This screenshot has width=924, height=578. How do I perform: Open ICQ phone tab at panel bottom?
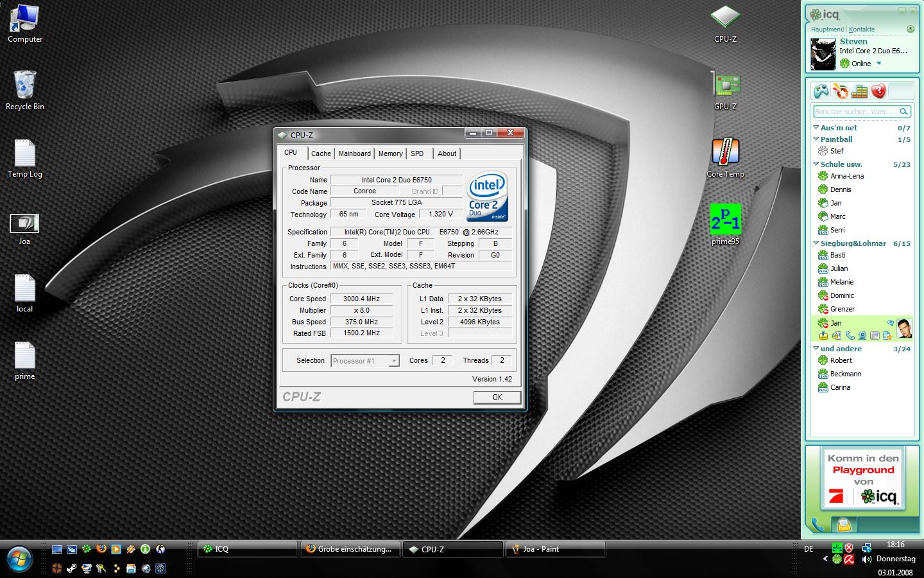click(817, 525)
